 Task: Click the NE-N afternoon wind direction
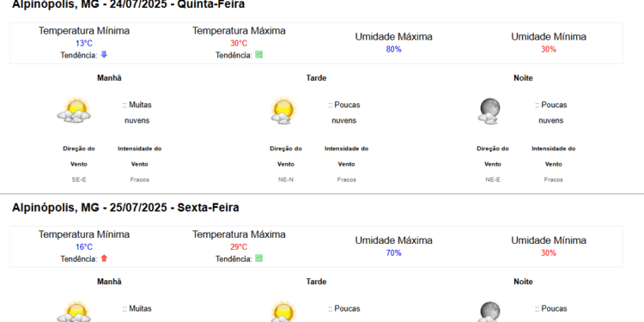[285, 179]
